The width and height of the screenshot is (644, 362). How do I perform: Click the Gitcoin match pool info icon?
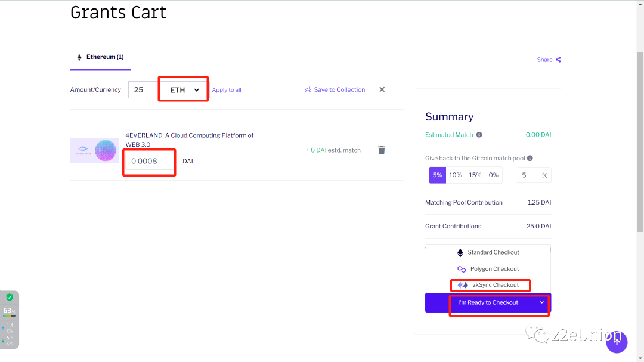pos(530,158)
